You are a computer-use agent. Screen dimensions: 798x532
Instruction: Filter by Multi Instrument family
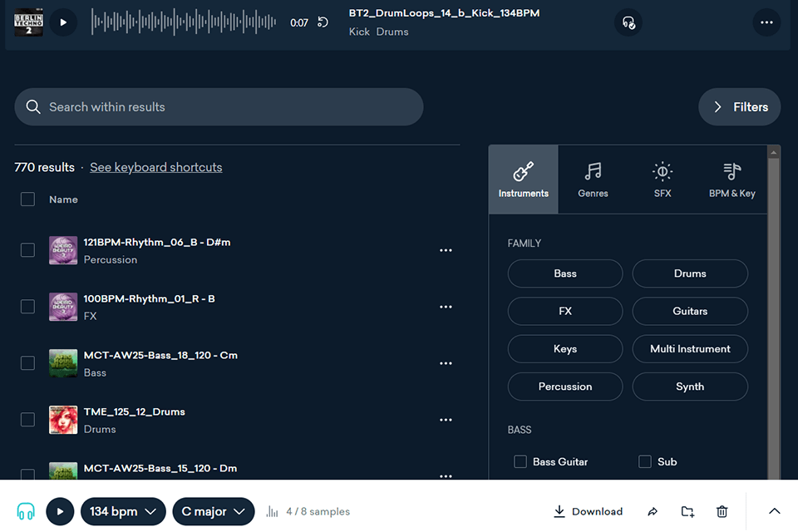pyautogui.click(x=690, y=349)
